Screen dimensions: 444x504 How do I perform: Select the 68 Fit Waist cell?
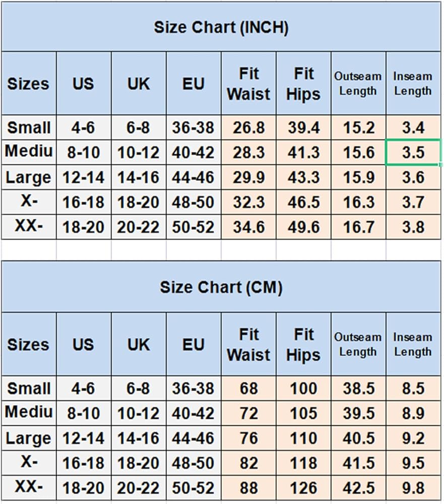248,389
